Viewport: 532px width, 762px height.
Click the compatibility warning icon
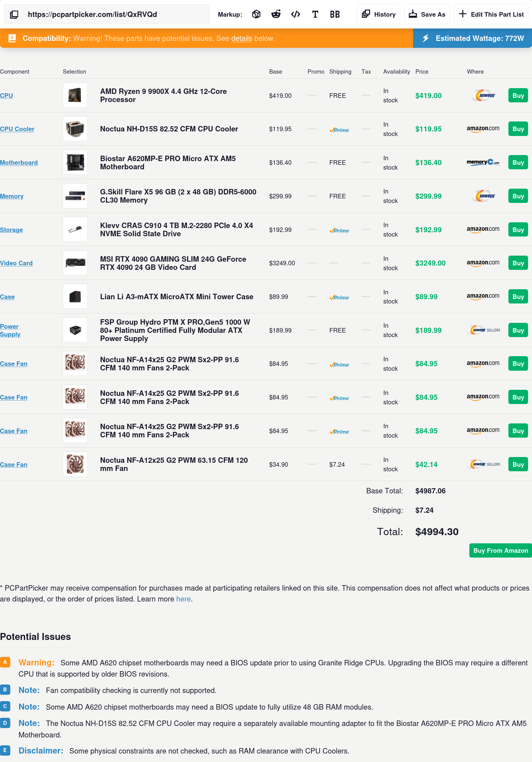[12, 38]
